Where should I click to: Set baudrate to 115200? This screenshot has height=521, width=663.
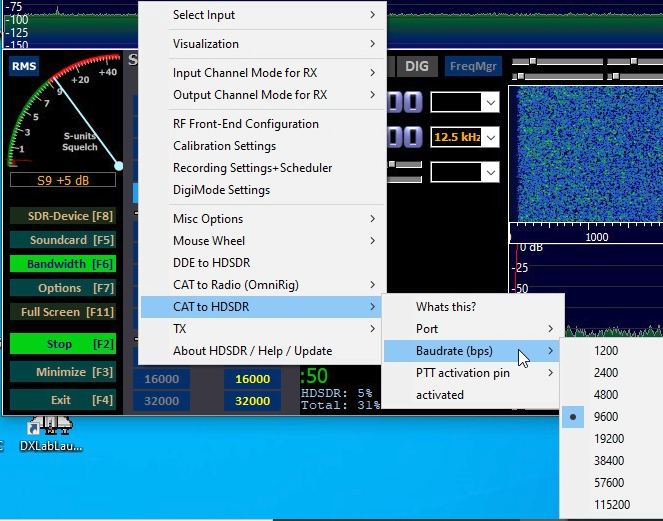tap(612, 505)
